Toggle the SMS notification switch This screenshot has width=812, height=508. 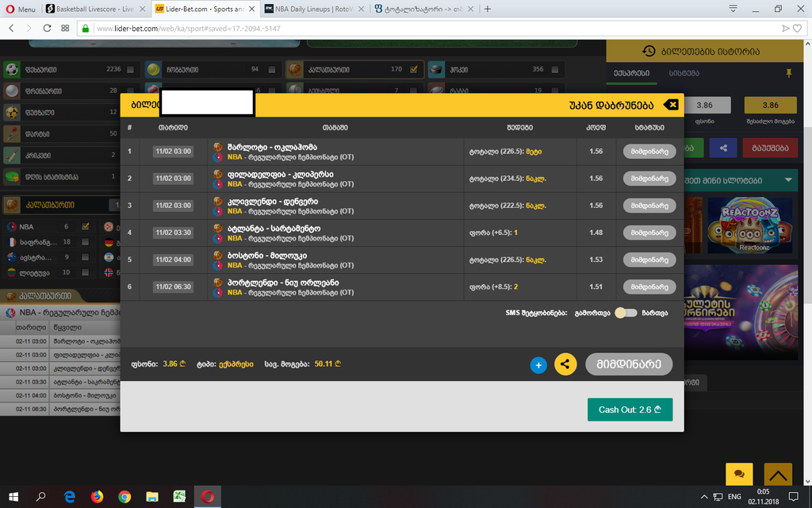point(626,313)
